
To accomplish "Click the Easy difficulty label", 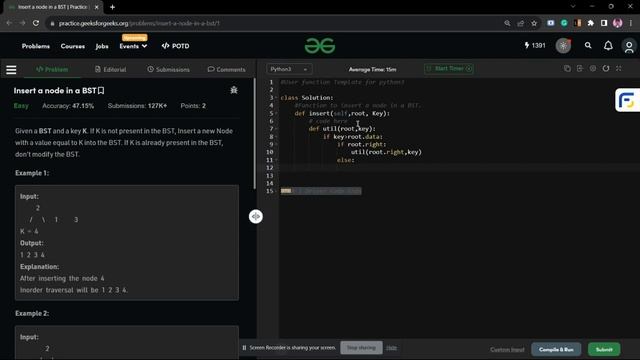I will [x=21, y=106].
